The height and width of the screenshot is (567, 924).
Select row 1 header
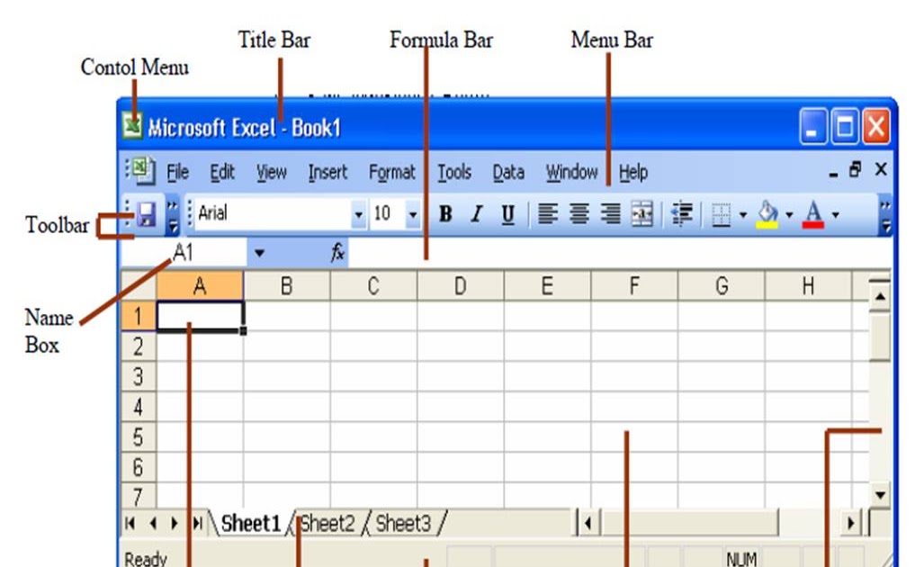click(139, 316)
